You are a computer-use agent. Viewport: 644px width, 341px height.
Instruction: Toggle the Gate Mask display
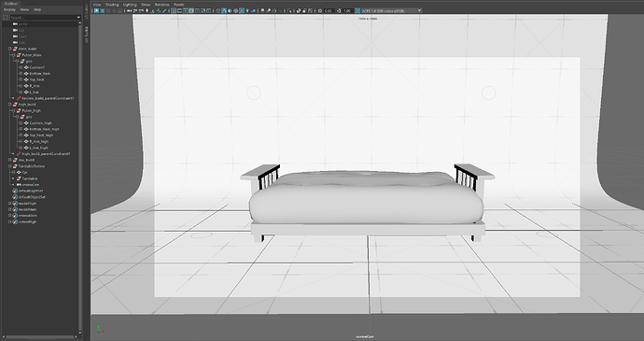(191, 10)
